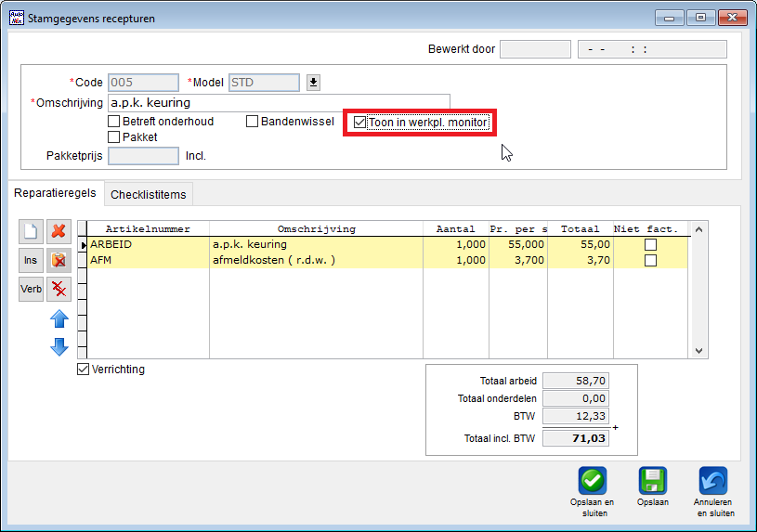Click the 55,00 Totaal cell

coord(581,244)
